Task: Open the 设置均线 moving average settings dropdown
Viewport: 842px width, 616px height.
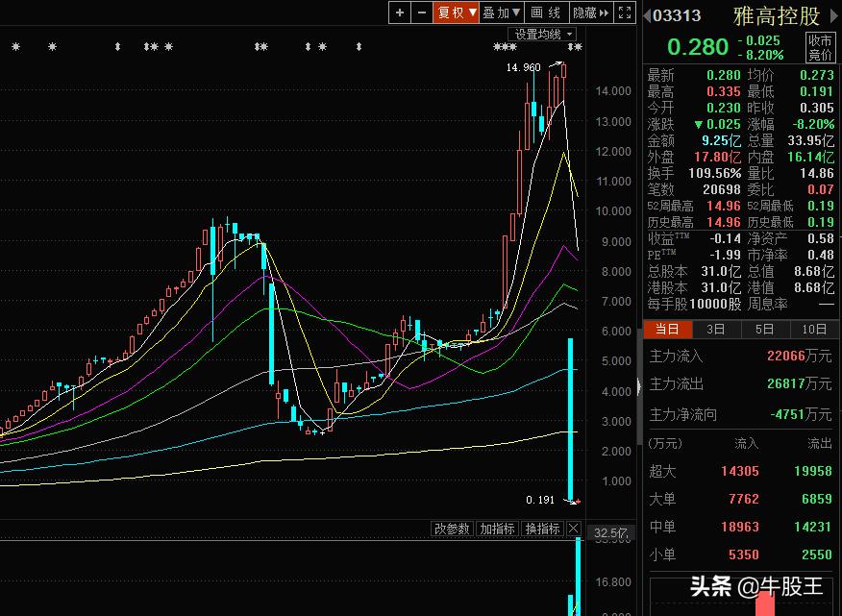Action: click(x=541, y=34)
